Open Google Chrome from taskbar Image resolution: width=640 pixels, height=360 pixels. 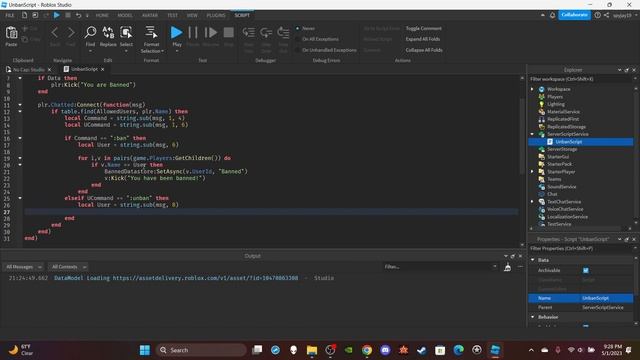point(367,350)
